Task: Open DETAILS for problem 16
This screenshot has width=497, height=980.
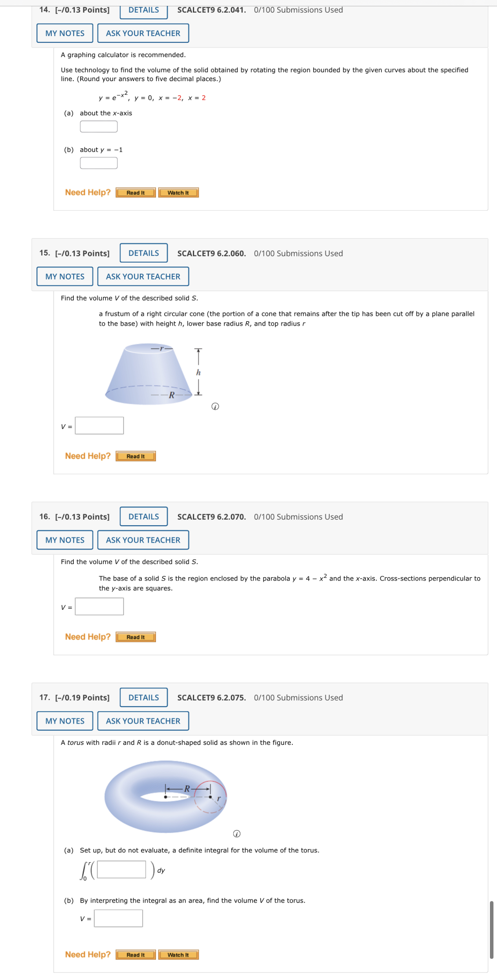Action: (143, 517)
